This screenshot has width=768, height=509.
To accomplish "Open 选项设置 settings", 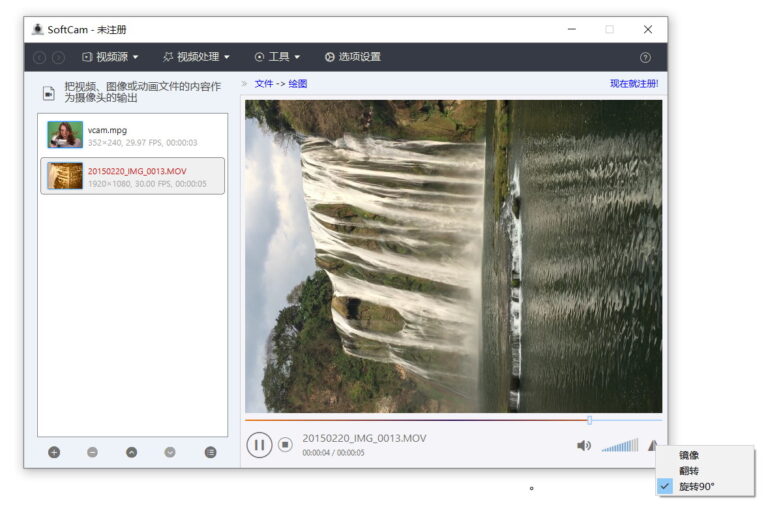I will (x=352, y=57).
